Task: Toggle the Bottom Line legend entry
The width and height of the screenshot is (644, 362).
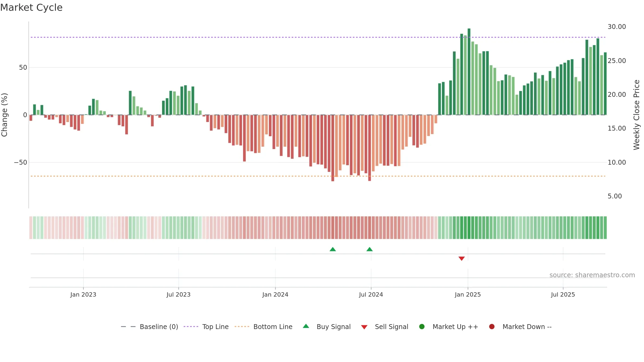Action: tap(263, 327)
